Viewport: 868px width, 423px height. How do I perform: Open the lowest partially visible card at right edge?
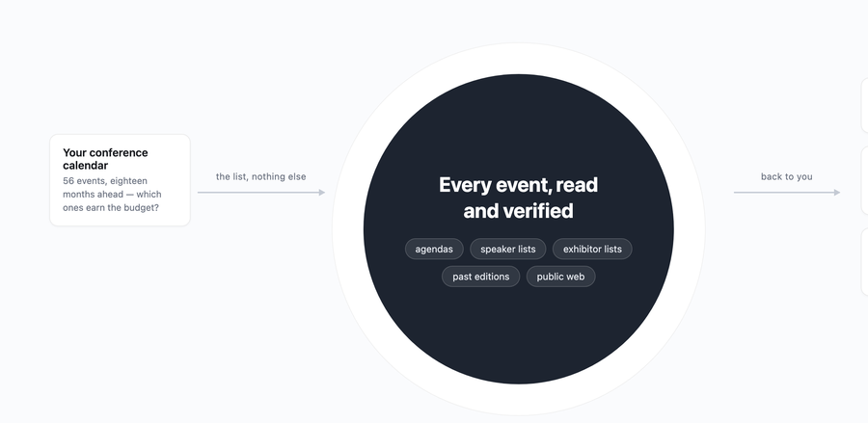tap(865, 261)
